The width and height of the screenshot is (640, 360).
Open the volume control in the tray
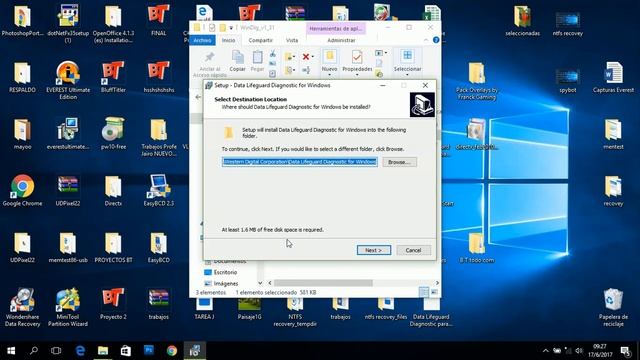pyautogui.click(x=578, y=351)
